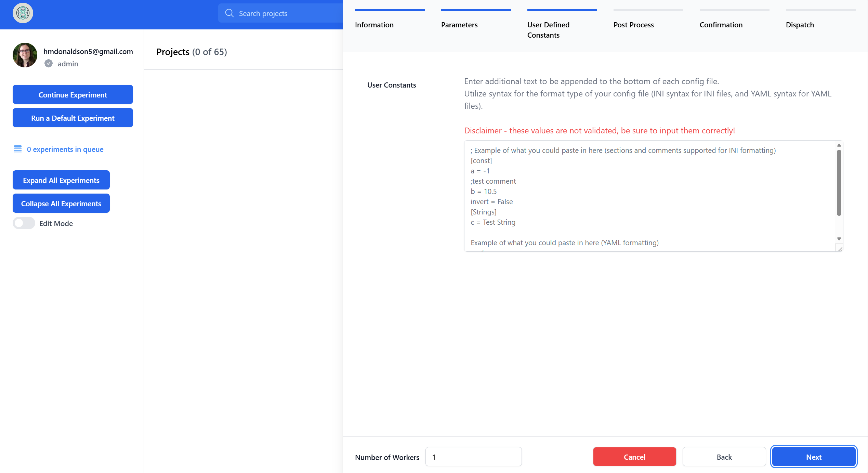Click the textarea vertical scrollbar thumb
This screenshot has width=868, height=473.
click(x=839, y=183)
